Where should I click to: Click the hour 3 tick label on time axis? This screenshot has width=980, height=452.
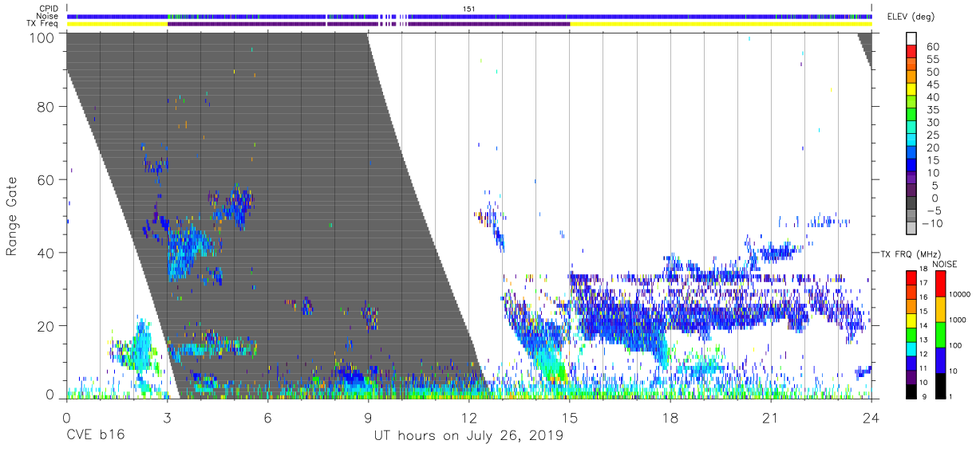(x=167, y=419)
